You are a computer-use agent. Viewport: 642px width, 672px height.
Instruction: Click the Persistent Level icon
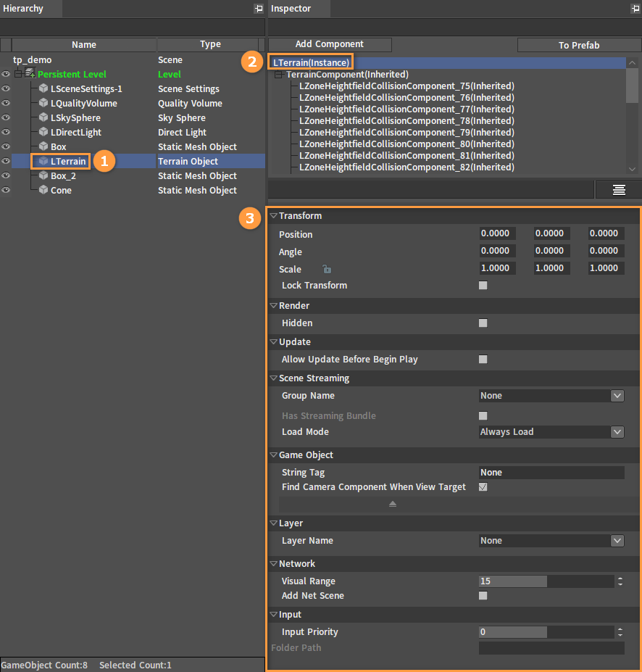30,74
